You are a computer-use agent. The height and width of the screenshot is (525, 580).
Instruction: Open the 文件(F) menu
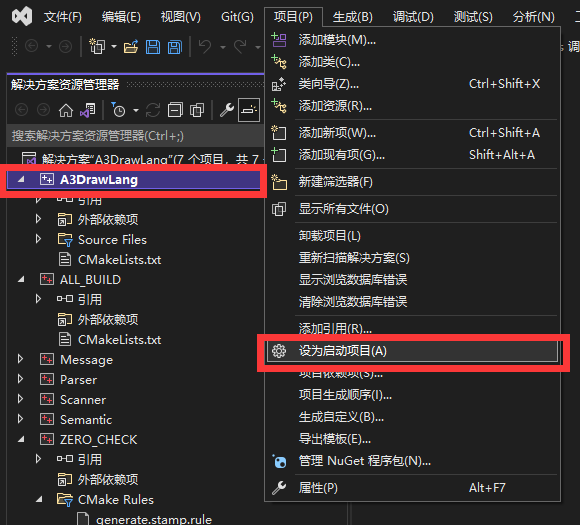click(63, 17)
